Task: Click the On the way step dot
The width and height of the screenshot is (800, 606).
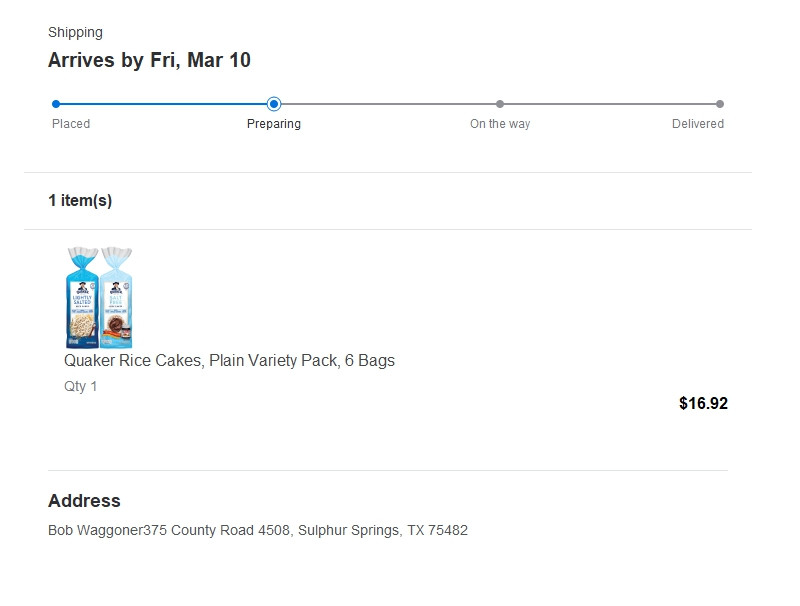Action: [x=500, y=104]
